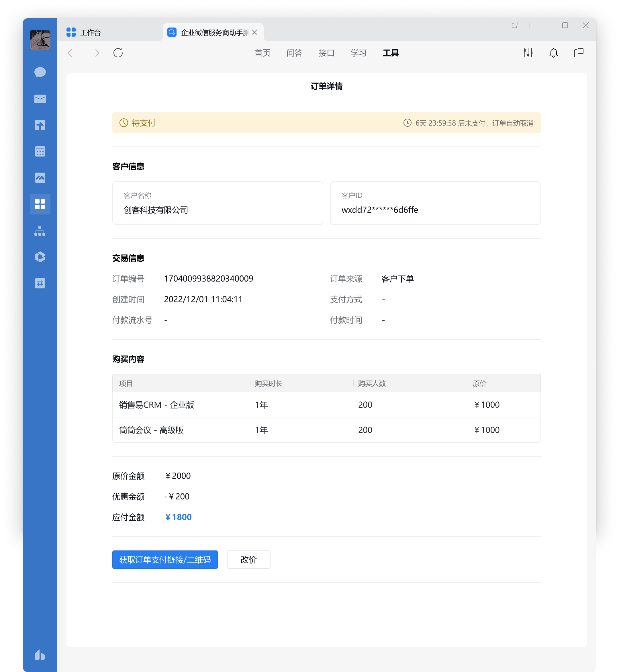Close the 企业微信服务商助手 tab
619x672 pixels.
(x=254, y=32)
